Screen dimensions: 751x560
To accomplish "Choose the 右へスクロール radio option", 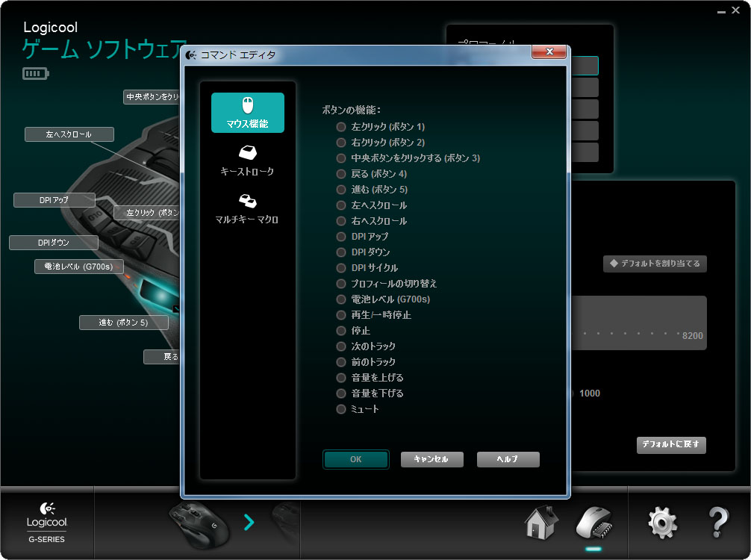I will 341,221.
